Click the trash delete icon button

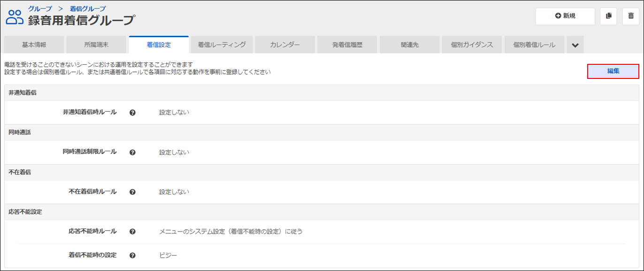click(630, 16)
